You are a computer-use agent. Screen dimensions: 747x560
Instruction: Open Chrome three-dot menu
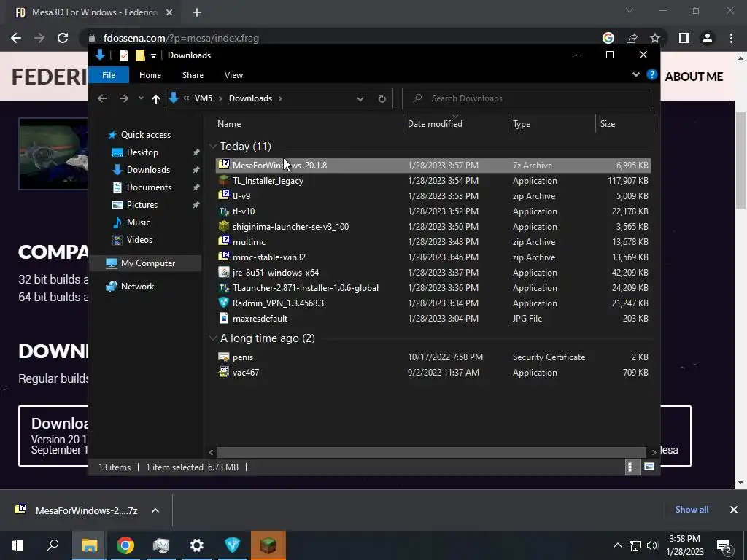pyautogui.click(x=731, y=38)
